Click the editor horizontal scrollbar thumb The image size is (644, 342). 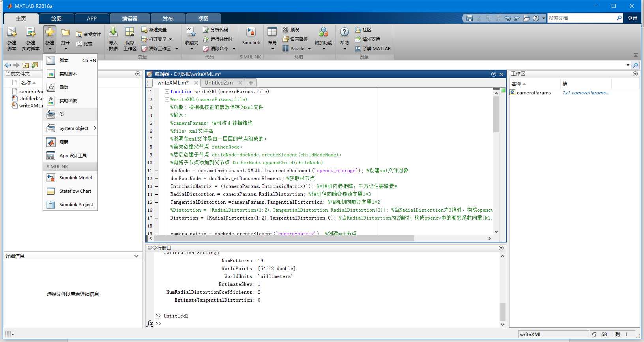(x=284, y=238)
